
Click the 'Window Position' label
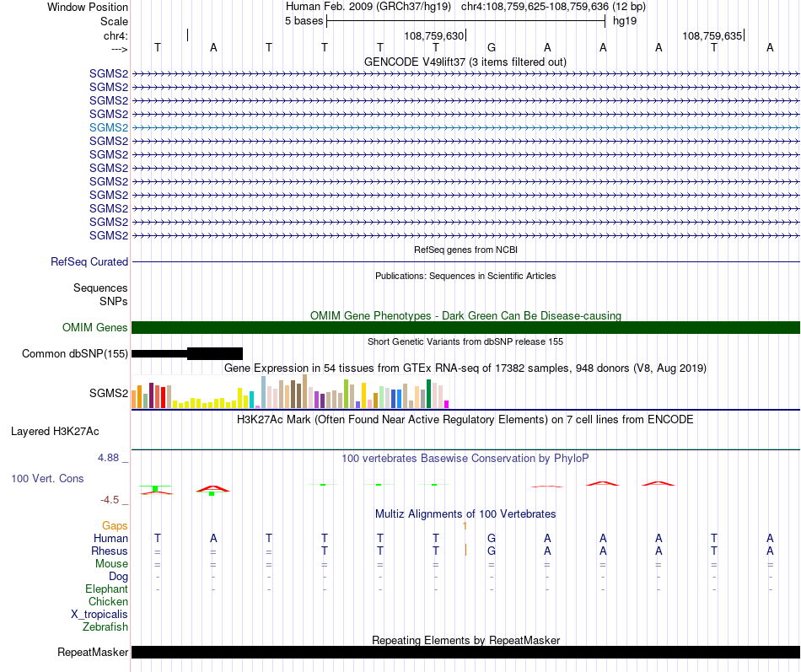(x=88, y=7)
